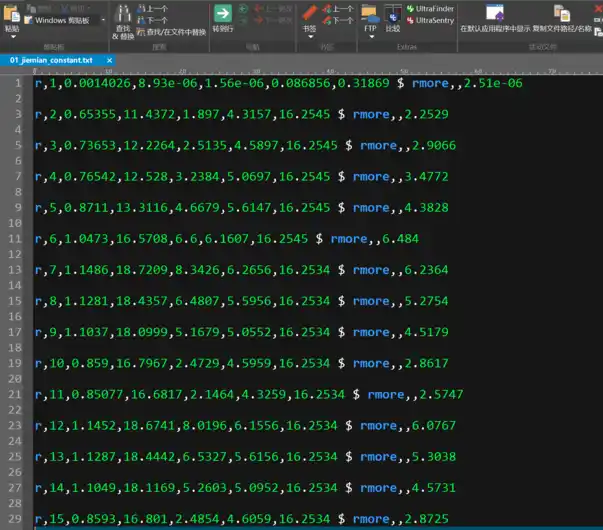Click the greyed navigate-back circle icon
Image resolution: width=603 pixels, height=530 pixels.
243,8
